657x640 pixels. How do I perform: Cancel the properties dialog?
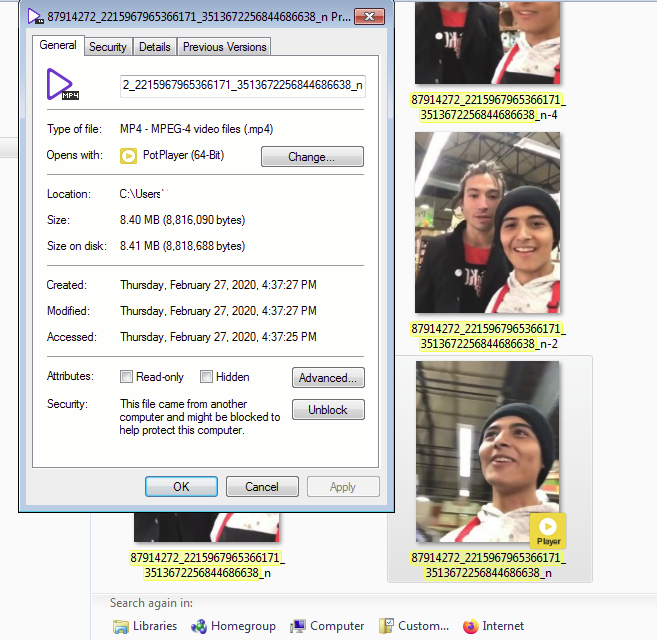(x=262, y=487)
